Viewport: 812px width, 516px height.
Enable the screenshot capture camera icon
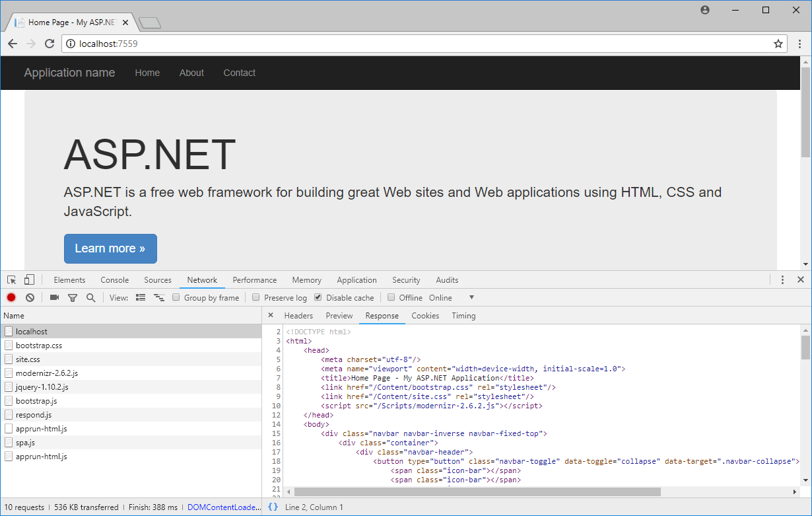point(54,297)
